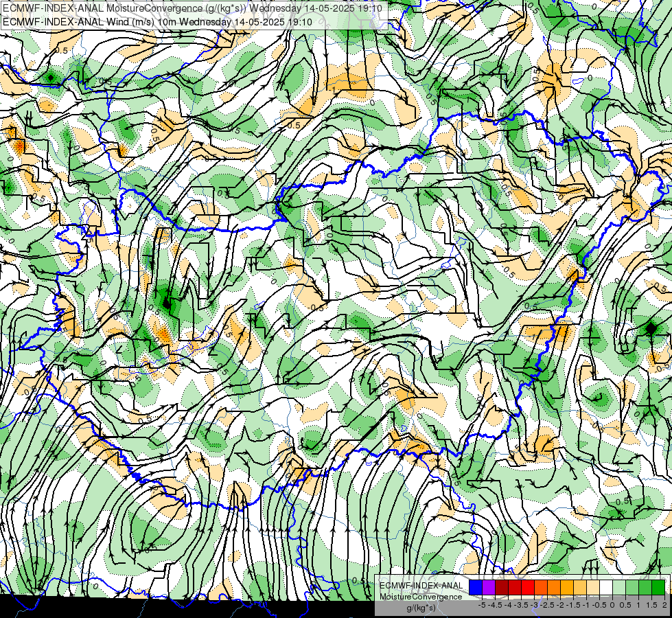The height and width of the screenshot is (618, 672).
Task: Click the black diamond in the top-left green area
Action: (x=51, y=78)
